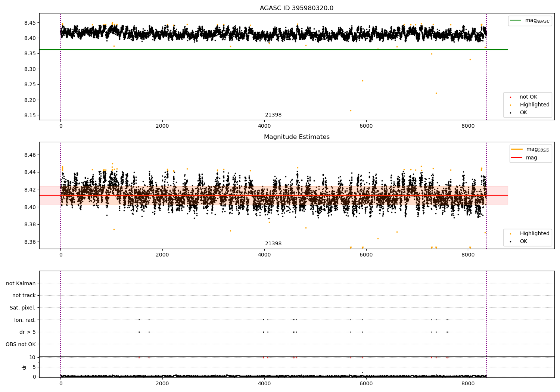Viewport: 560px width, 392px height.
Task: Click 'Highlighted' marker in Magnitude Estimates legend
Action: 510,234
